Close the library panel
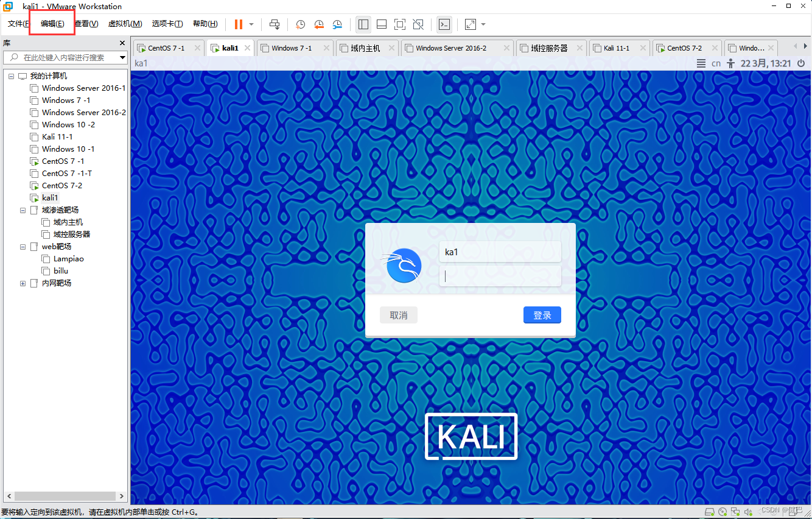Screen dimensions: 812x519 [122, 43]
